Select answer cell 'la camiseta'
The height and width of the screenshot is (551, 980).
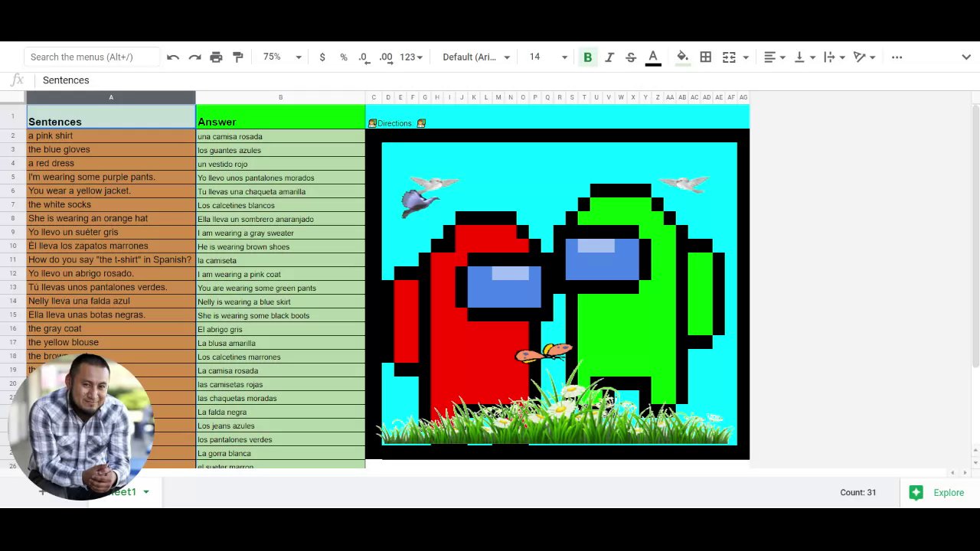(280, 260)
